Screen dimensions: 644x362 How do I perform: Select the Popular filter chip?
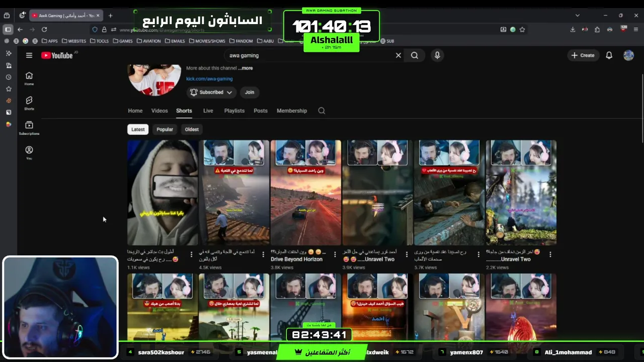point(165,129)
